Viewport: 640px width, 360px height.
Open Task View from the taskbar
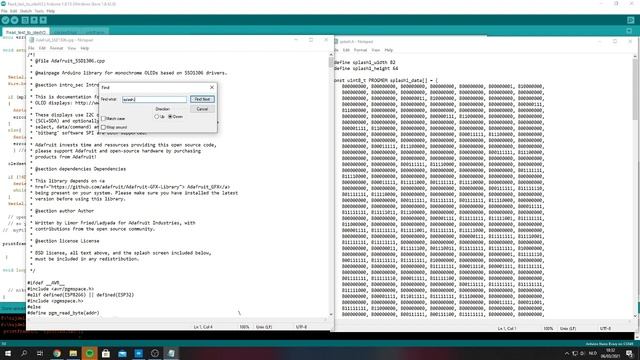click(x=40, y=353)
